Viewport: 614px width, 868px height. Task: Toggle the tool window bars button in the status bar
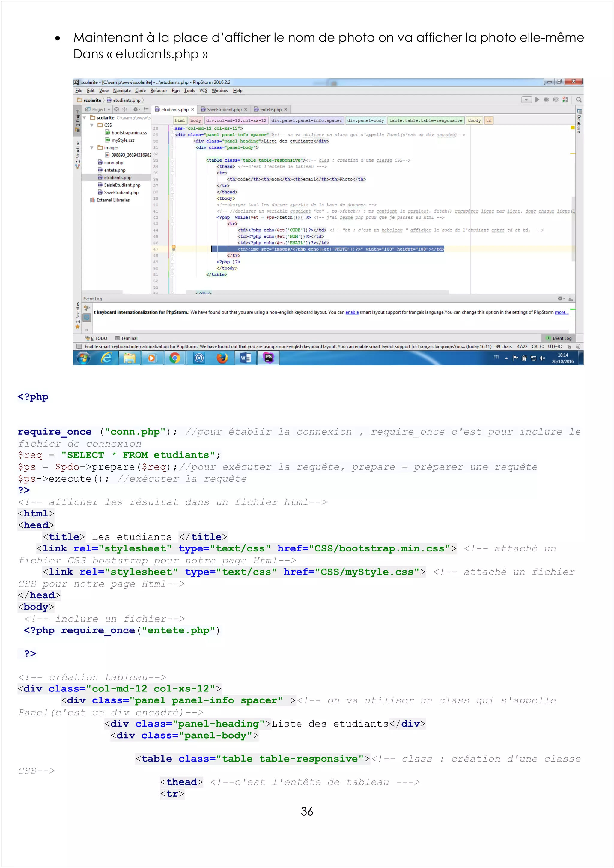pos(79,346)
